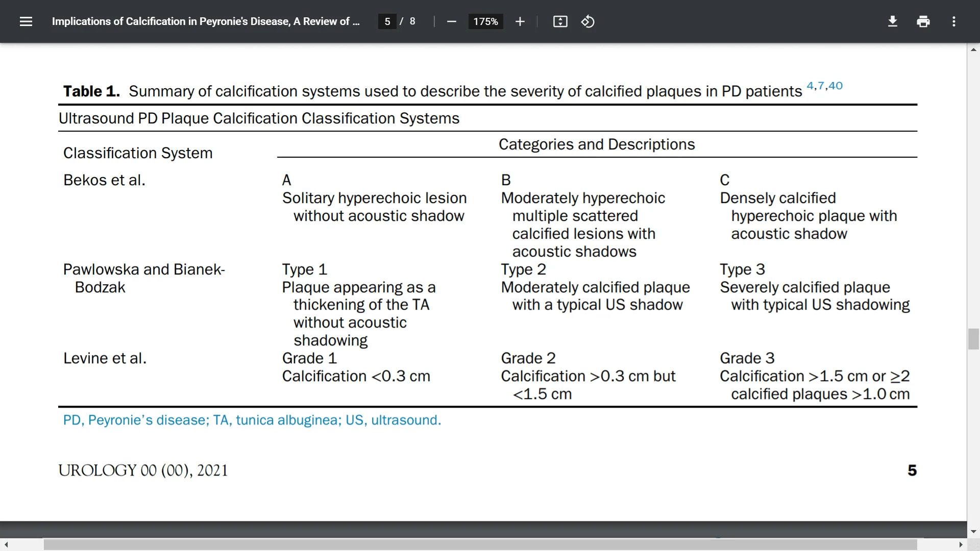Click the 'Grade 1' cell

(309, 358)
